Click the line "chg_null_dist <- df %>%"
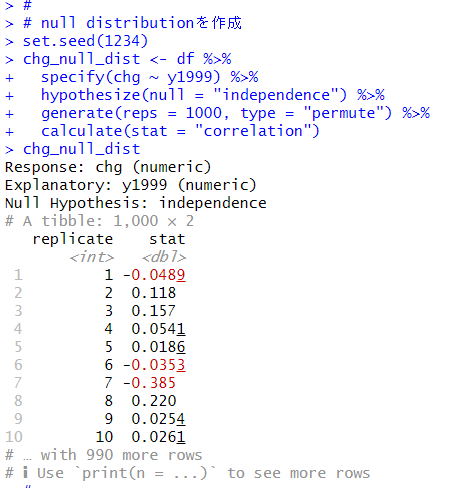The image size is (456, 488). click(x=127, y=59)
